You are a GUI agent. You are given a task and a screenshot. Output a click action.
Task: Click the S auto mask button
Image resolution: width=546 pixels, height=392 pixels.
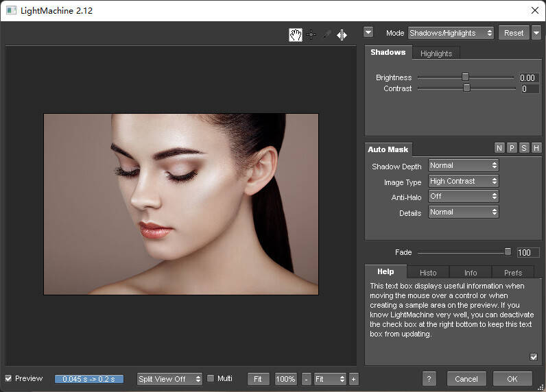pyautogui.click(x=524, y=149)
